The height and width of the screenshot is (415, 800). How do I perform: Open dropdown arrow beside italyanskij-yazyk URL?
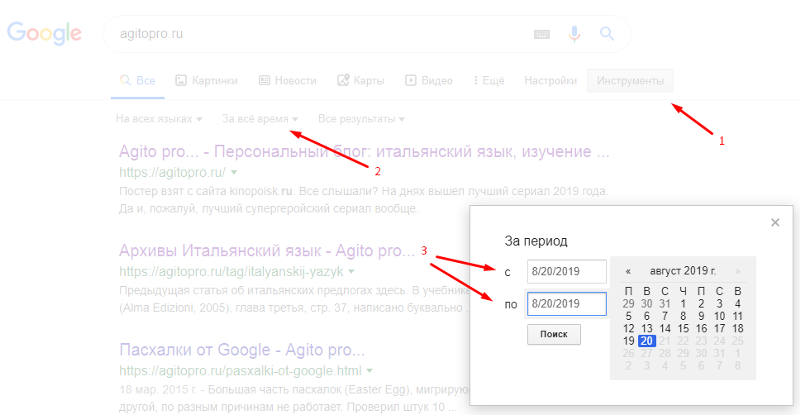(x=351, y=272)
